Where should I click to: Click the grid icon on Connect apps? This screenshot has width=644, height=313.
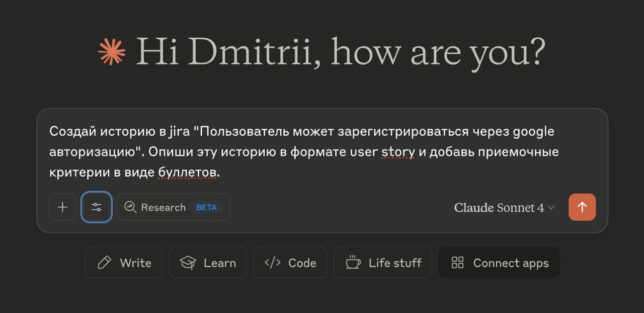458,262
